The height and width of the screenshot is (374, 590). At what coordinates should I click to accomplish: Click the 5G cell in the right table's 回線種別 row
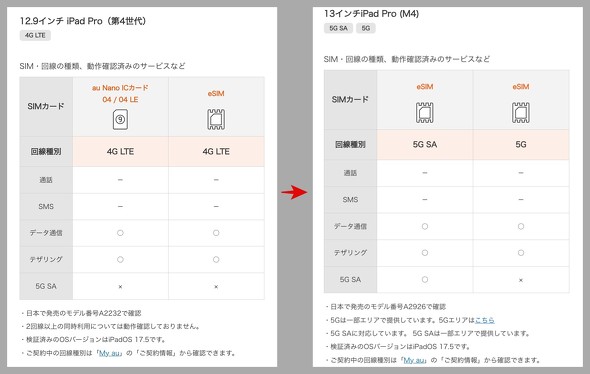click(x=521, y=144)
